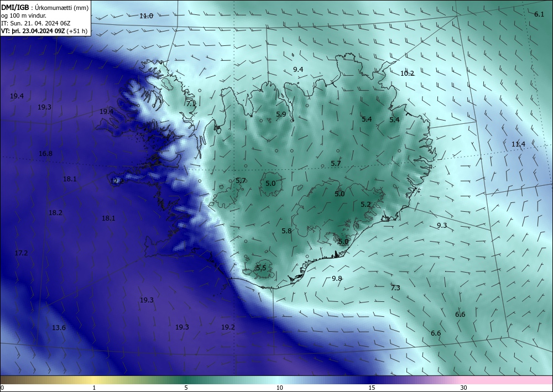Click the 7.1 value in the Westfjords
Image resolution: width=553 pixels, height=392 pixels.
pos(191,104)
